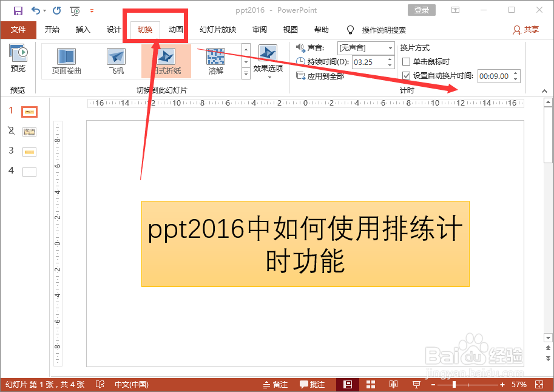
Task: Apply the 日式折纸 origami transition
Action: (166, 61)
